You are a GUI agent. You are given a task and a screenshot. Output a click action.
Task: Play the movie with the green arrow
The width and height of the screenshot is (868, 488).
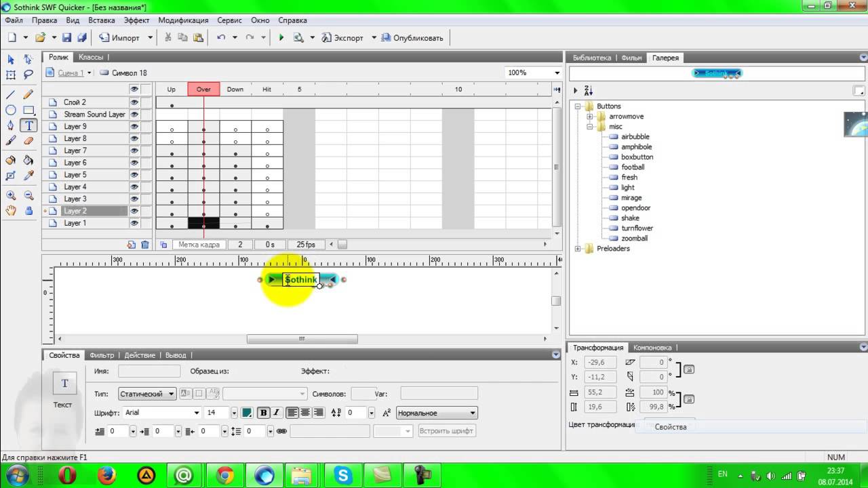click(281, 38)
